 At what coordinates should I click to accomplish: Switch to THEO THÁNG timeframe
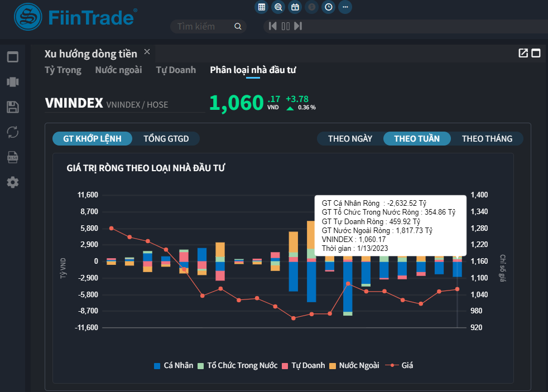487,138
